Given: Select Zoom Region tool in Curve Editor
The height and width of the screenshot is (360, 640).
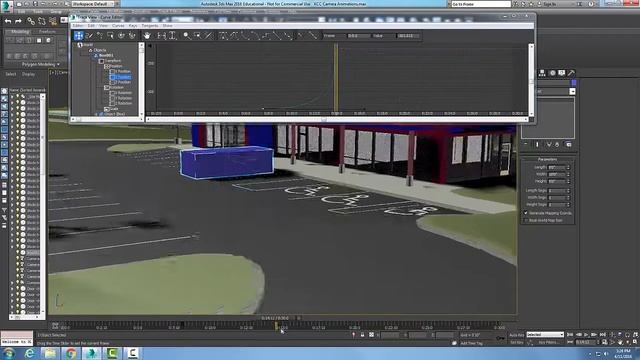Looking at the screenshot, I should pos(198,36).
